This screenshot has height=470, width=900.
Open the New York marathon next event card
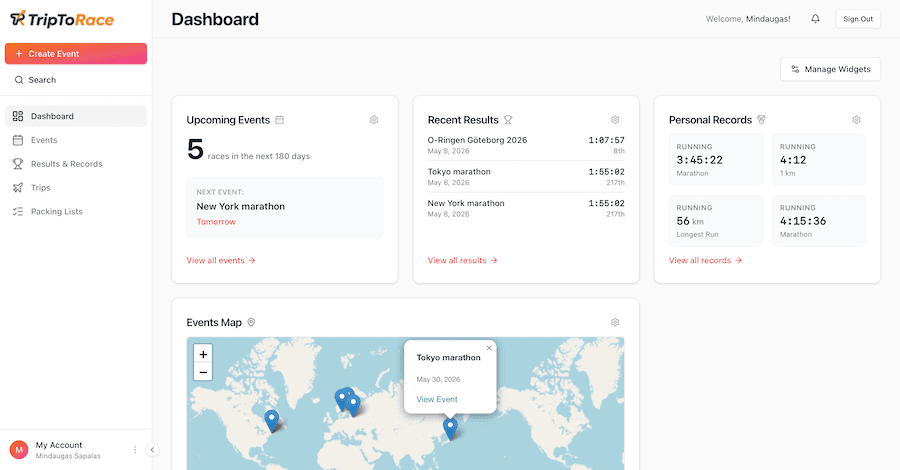tap(285, 207)
